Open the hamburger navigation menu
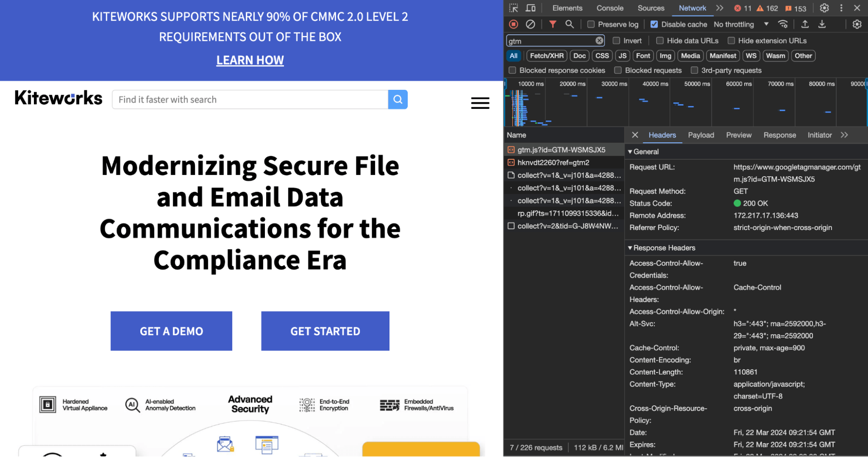 click(x=480, y=103)
